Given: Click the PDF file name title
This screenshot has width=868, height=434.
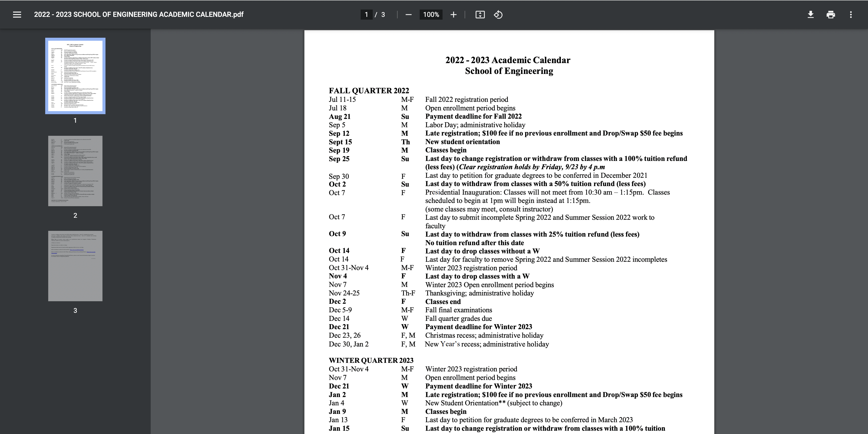Looking at the screenshot, I should pos(138,15).
